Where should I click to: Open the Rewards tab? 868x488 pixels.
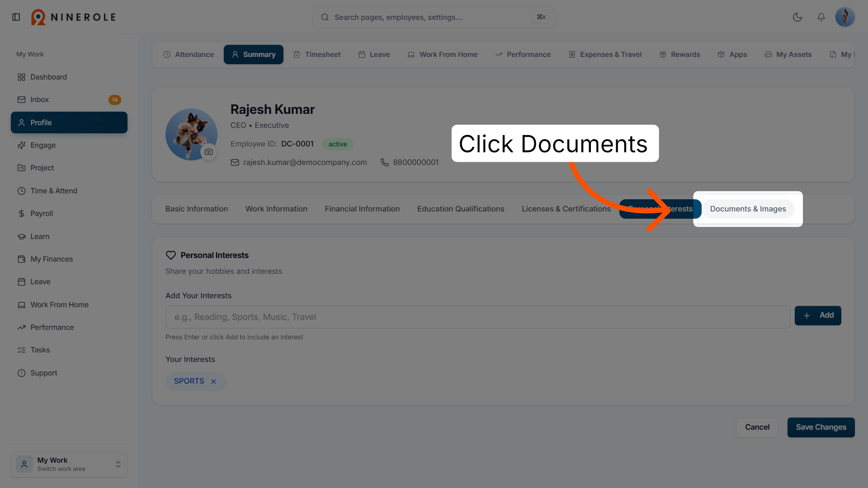(680, 54)
